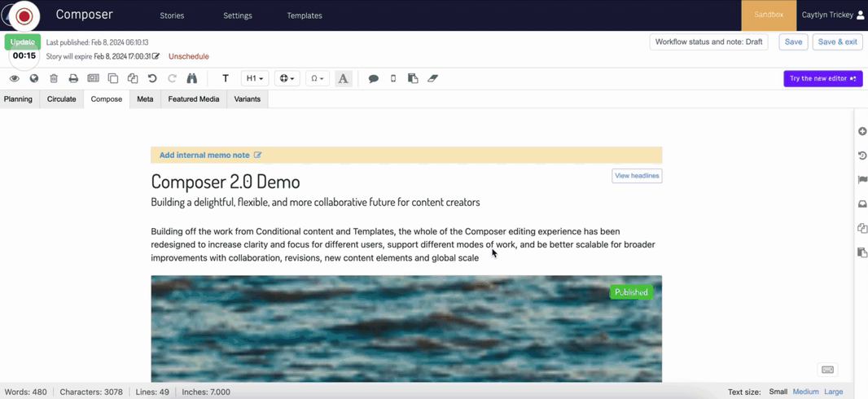Click the eraser clear formatting icon
This screenshot has height=399, width=868.
[x=433, y=79]
